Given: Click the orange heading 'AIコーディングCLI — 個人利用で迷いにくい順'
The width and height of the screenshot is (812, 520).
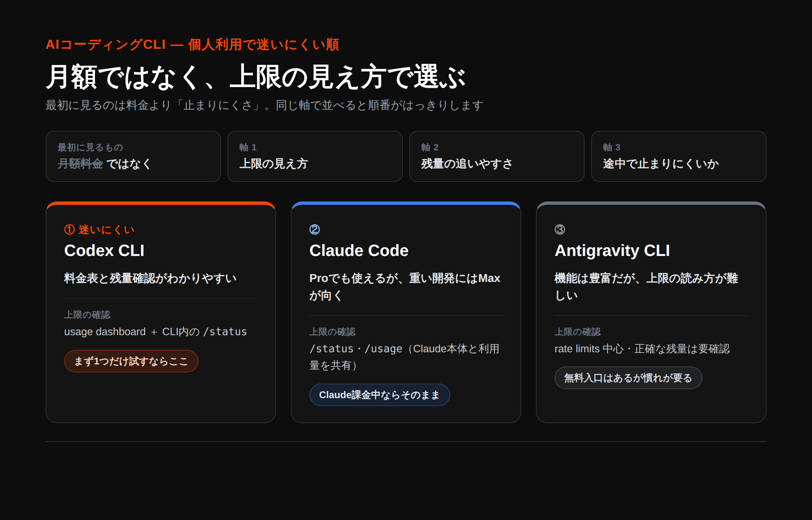Looking at the screenshot, I should coord(192,44).
